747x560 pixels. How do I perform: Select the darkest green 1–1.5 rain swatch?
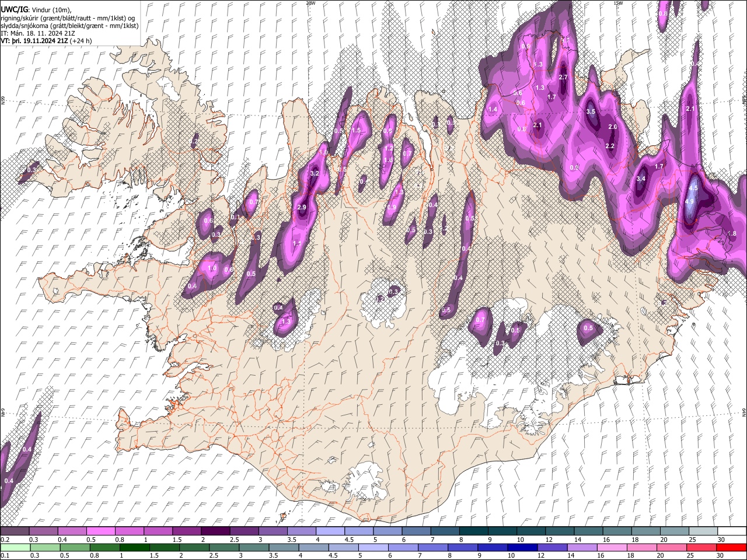(134, 547)
